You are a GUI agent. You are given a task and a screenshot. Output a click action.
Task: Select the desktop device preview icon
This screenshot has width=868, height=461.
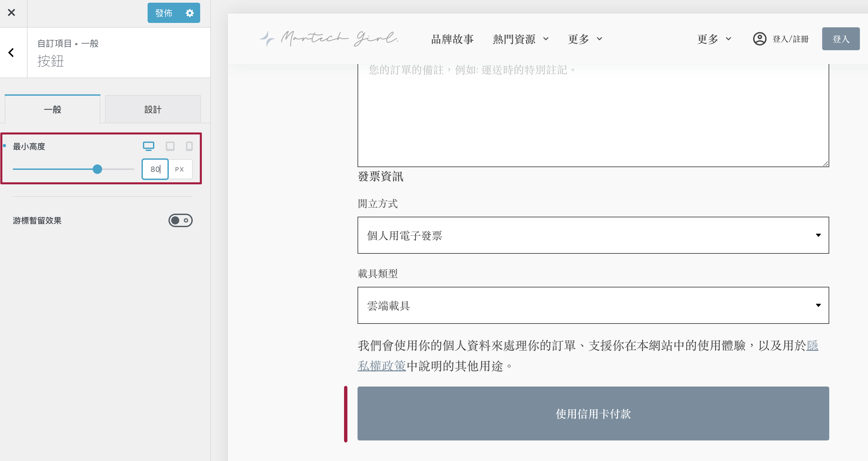coord(148,146)
